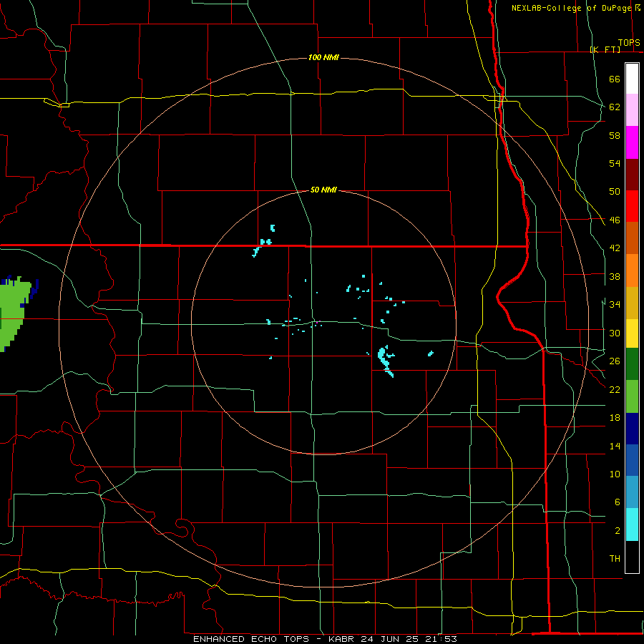This screenshot has width=644, height=644.
Task: Click the 38 legend value
Action: point(615,276)
